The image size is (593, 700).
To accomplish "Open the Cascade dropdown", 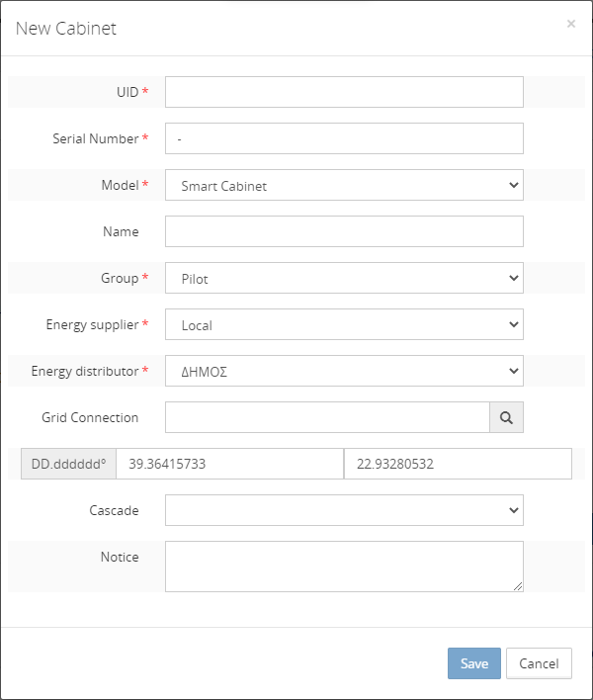I will coord(344,510).
